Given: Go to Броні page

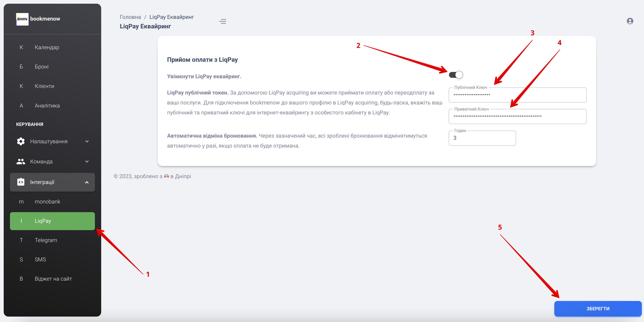Looking at the screenshot, I should coord(42,67).
